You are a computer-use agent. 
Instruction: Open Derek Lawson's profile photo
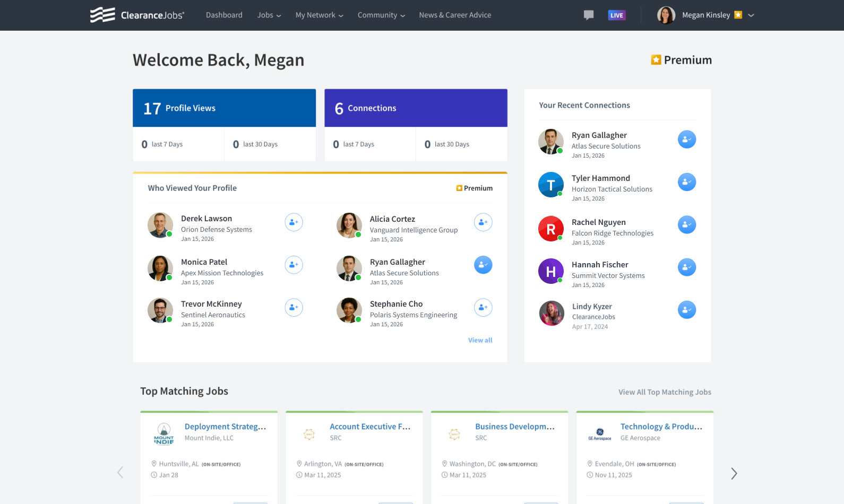coord(160,225)
